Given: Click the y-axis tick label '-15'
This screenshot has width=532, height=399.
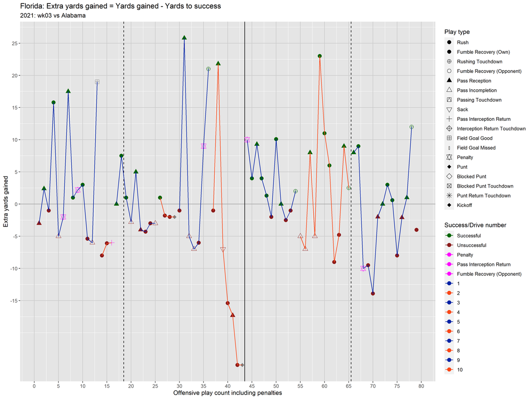Looking at the screenshot, I should pos(13,301).
